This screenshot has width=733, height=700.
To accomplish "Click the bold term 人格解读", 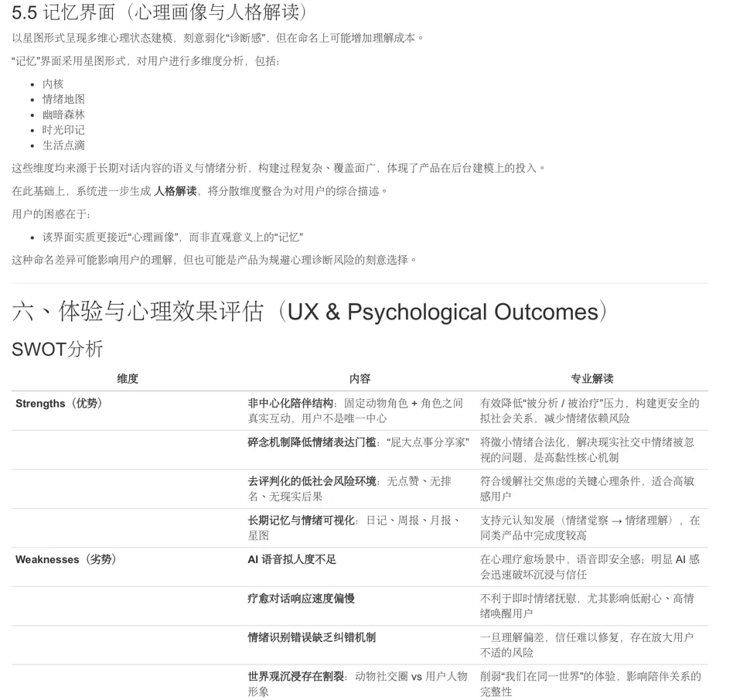I will tap(172, 187).
